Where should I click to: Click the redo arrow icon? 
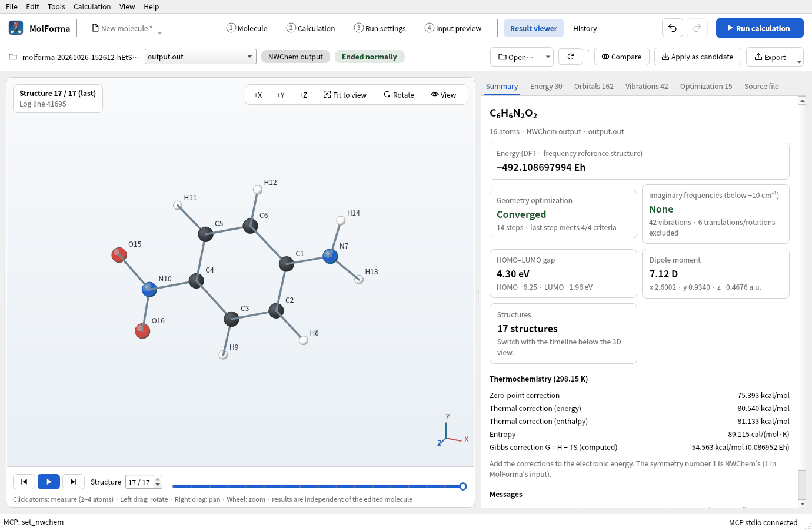point(697,28)
